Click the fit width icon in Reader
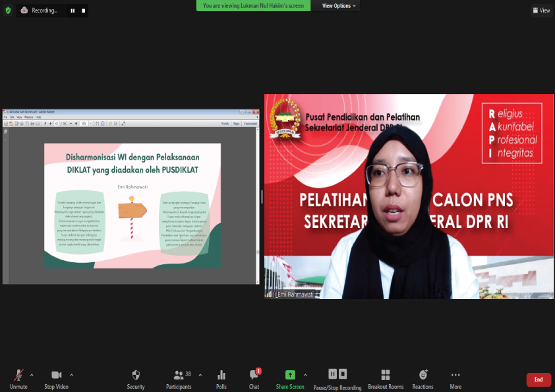The height and width of the screenshot is (392, 555). click(98, 123)
